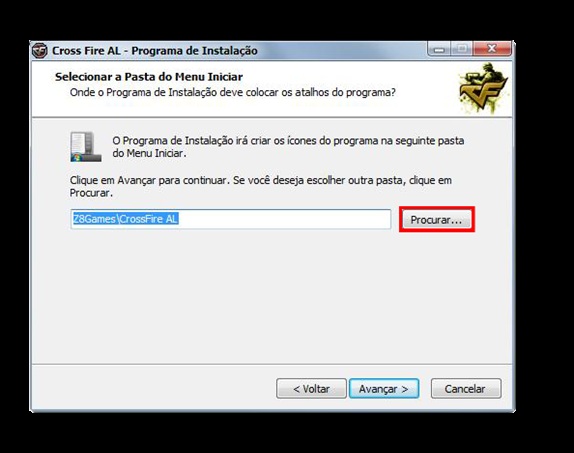
Task: Click the text about creating ícones do programa
Action: pyautogui.click(x=288, y=146)
